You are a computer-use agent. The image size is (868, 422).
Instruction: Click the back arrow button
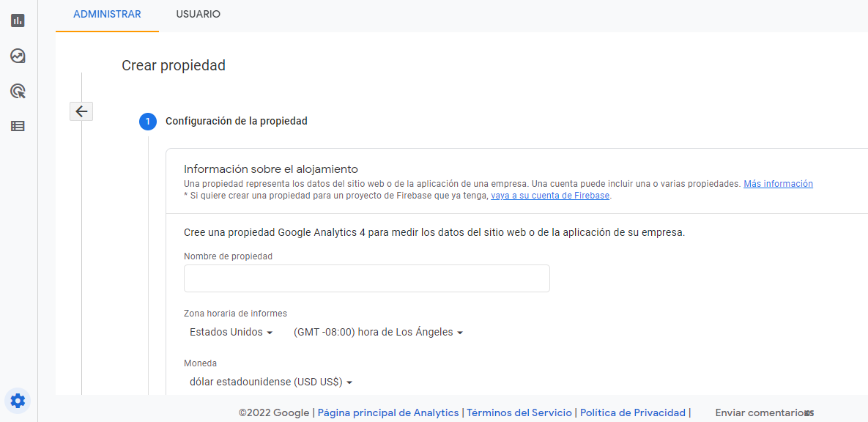(x=81, y=111)
